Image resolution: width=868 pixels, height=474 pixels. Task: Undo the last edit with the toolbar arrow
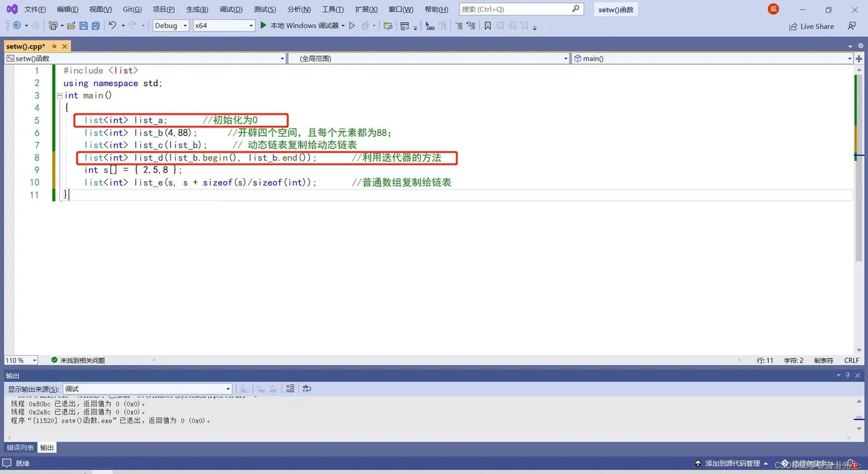(x=112, y=25)
